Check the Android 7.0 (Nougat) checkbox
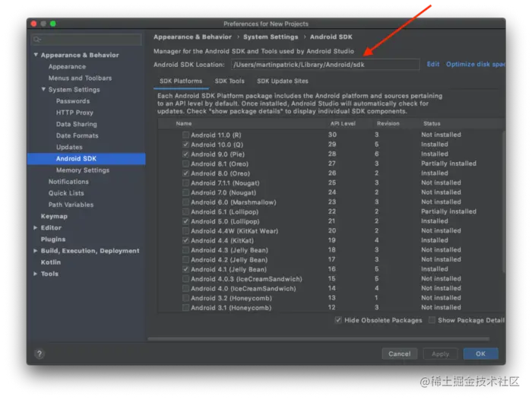The image size is (532, 400). [x=185, y=192]
